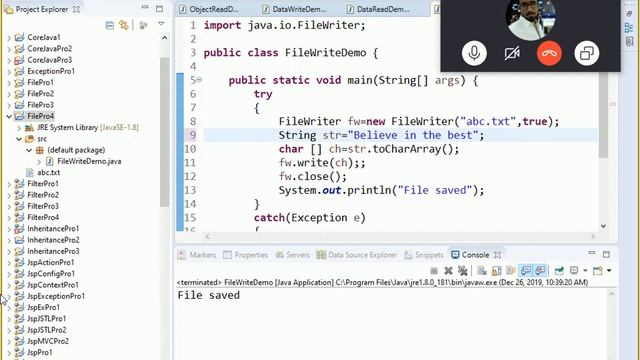Click editor horizontal scroll right arrow
640x360 pixels.
tap(593, 236)
